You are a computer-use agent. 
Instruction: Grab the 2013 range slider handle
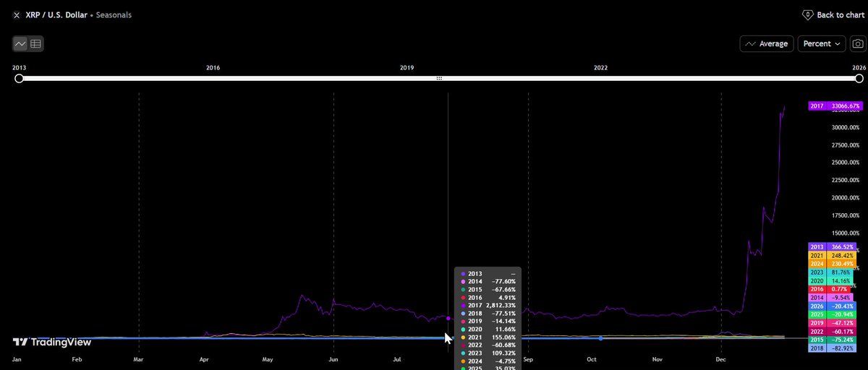point(19,78)
